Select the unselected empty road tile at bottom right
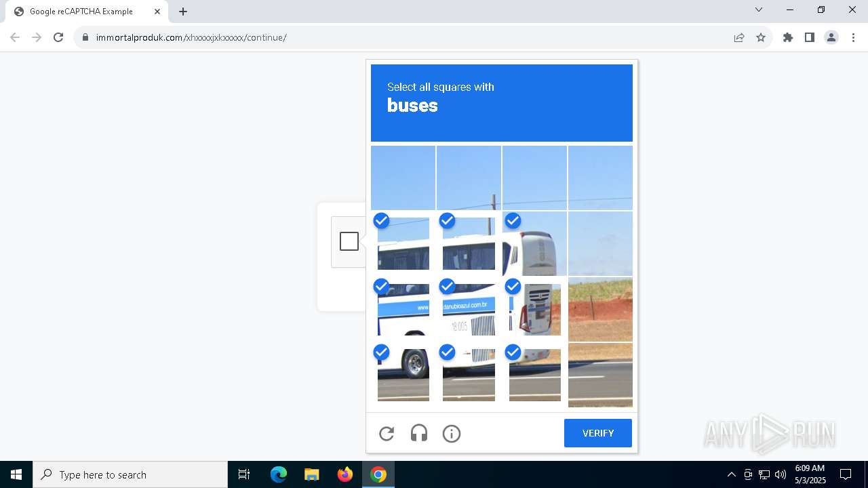Image resolution: width=868 pixels, height=488 pixels. 600,375
